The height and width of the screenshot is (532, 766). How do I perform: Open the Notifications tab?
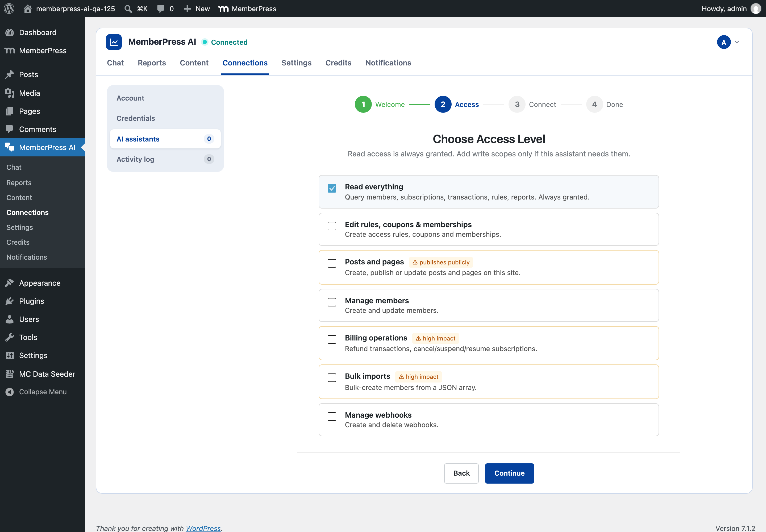pyautogui.click(x=388, y=63)
